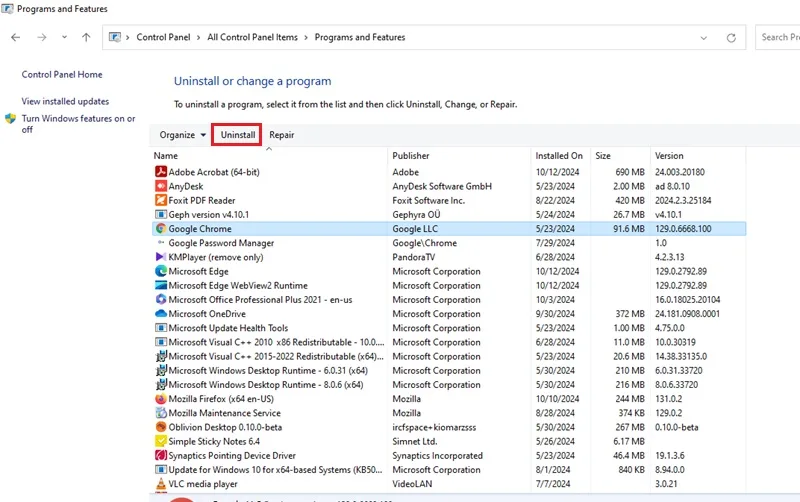Viewport: 800px width, 502px height.
Task: Click the Microsoft Edge icon
Action: (161, 271)
